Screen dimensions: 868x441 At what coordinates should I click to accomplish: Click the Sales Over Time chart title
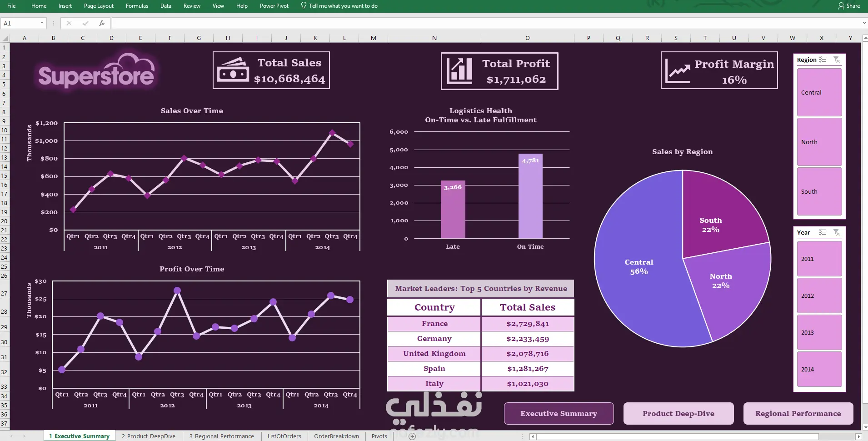coord(192,110)
